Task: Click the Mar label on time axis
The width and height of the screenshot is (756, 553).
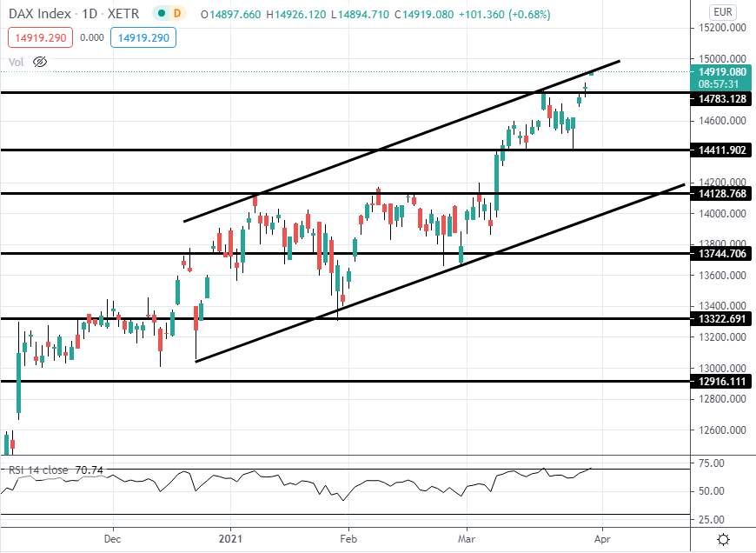Action: pyautogui.click(x=467, y=538)
